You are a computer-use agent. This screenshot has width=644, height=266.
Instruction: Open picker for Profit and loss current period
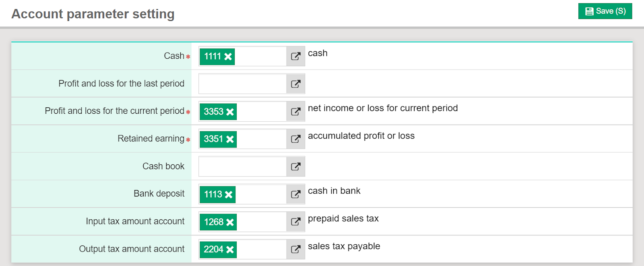(x=295, y=112)
